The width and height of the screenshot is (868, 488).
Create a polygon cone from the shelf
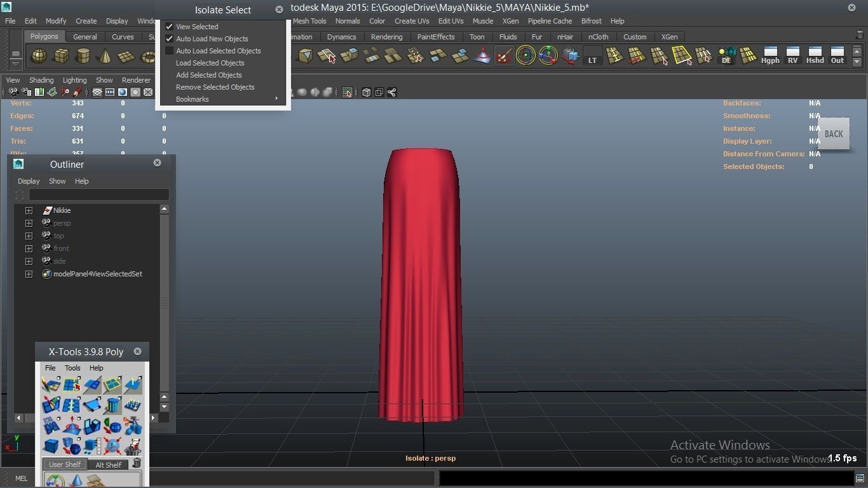pyautogui.click(x=105, y=57)
